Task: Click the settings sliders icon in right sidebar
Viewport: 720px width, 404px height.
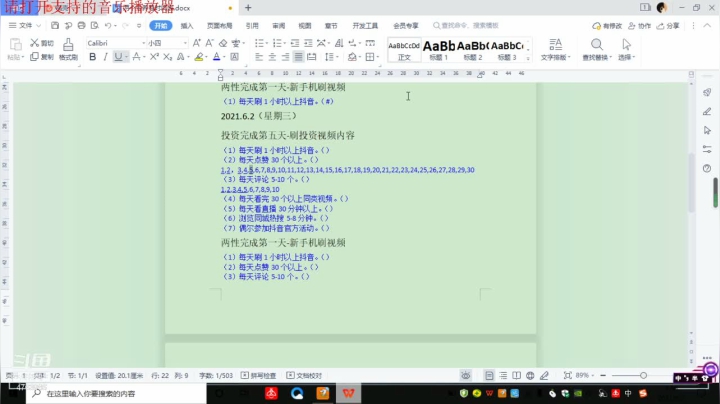Action: (x=707, y=149)
